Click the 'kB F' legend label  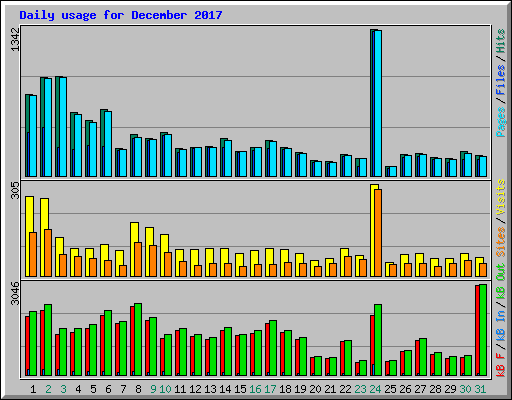pos(500,365)
